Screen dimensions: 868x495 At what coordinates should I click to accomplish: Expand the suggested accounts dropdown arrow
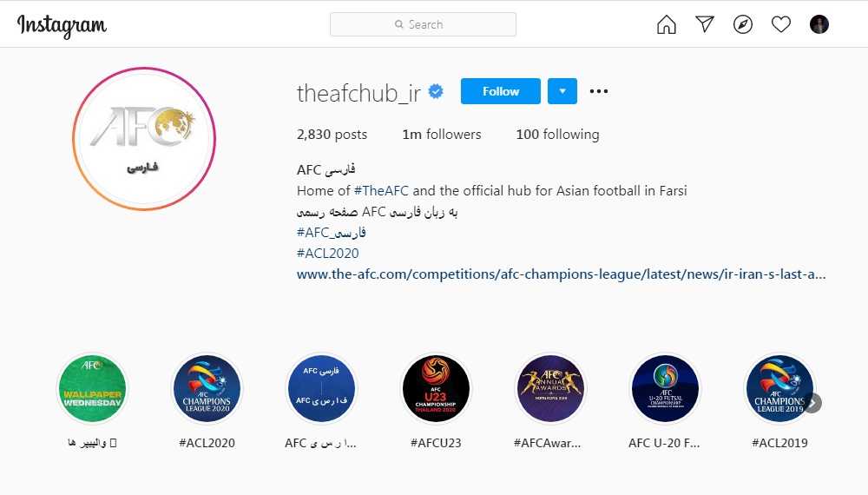(x=562, y=91)
